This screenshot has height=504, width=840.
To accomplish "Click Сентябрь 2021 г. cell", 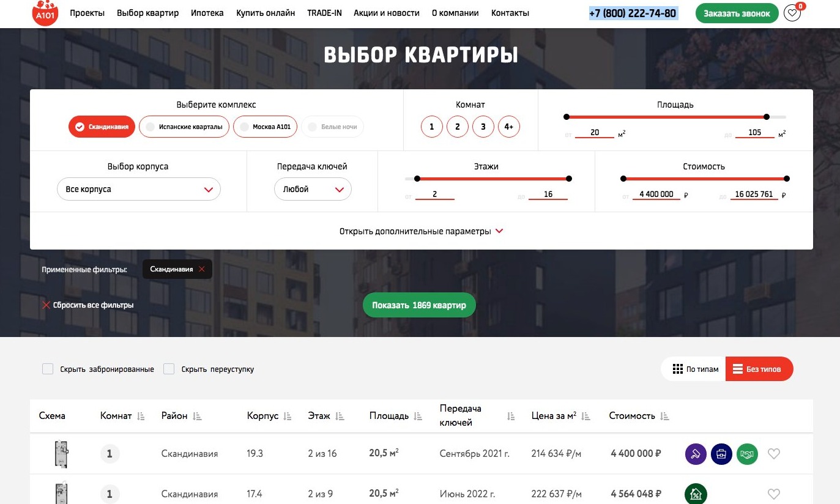I will click(x=475, y=454).
